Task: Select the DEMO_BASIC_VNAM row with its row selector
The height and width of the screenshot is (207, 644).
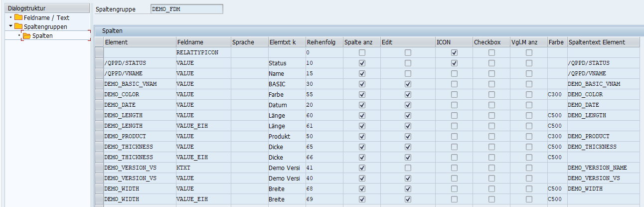Action: 99,84
